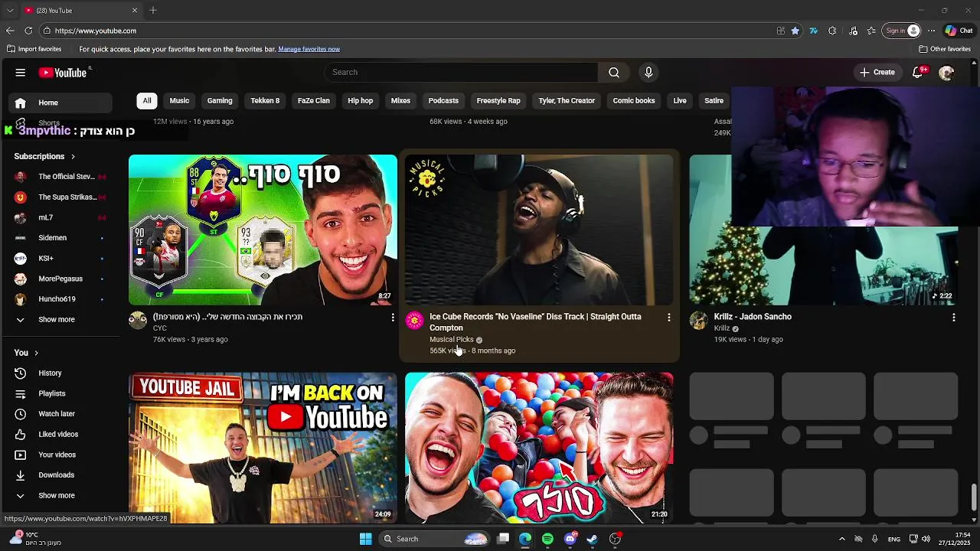Image resolution: width=980 pixels, height=551 pixels.
Task: Open the Musical Picks channel avatar
Action: (414, 321)
